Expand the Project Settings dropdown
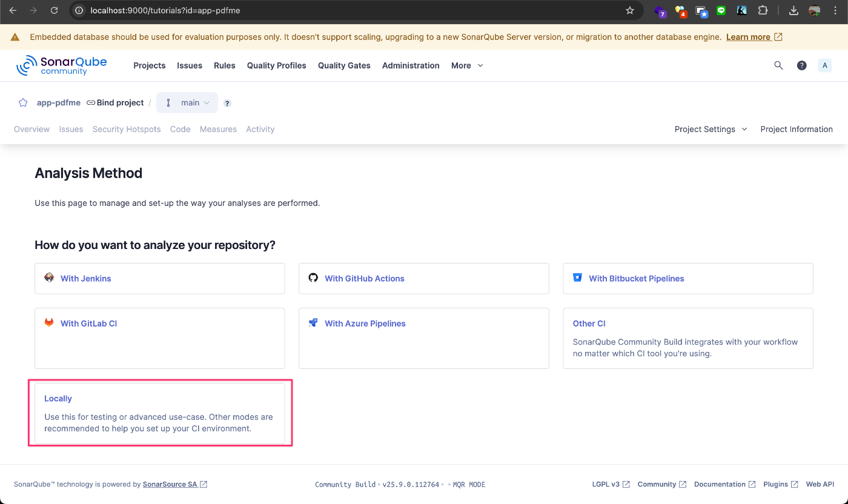 (711, 129)
